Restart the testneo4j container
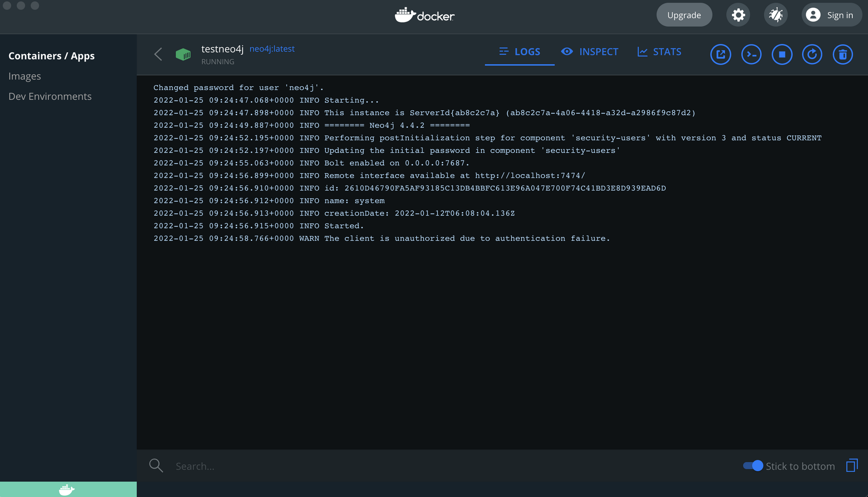Viewport: 868px width, 497px height. [x=812, y=55]
